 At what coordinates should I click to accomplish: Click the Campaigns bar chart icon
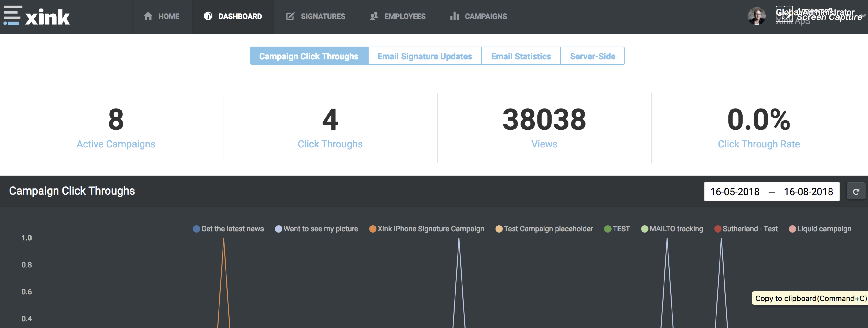pyautogui.click(x=455, y=16)
